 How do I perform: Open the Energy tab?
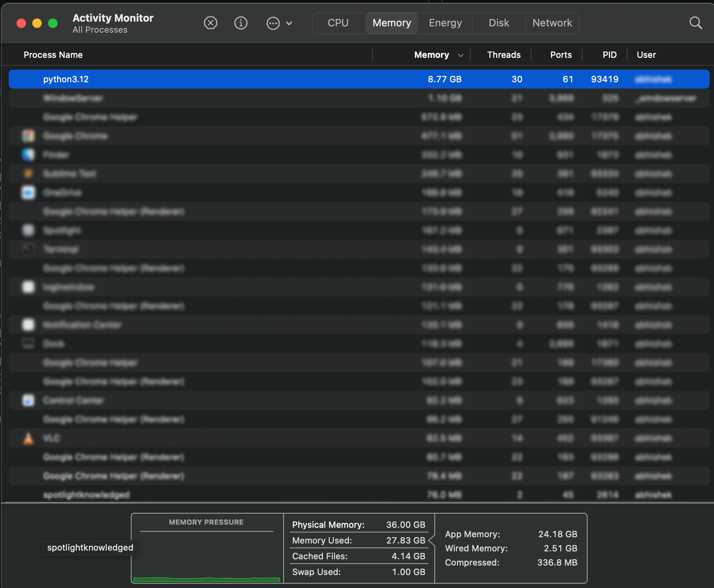[x=445, y=23]
